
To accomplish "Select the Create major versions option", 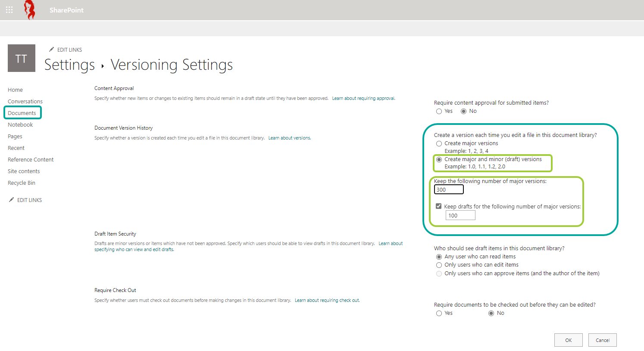I will (439, 143).
